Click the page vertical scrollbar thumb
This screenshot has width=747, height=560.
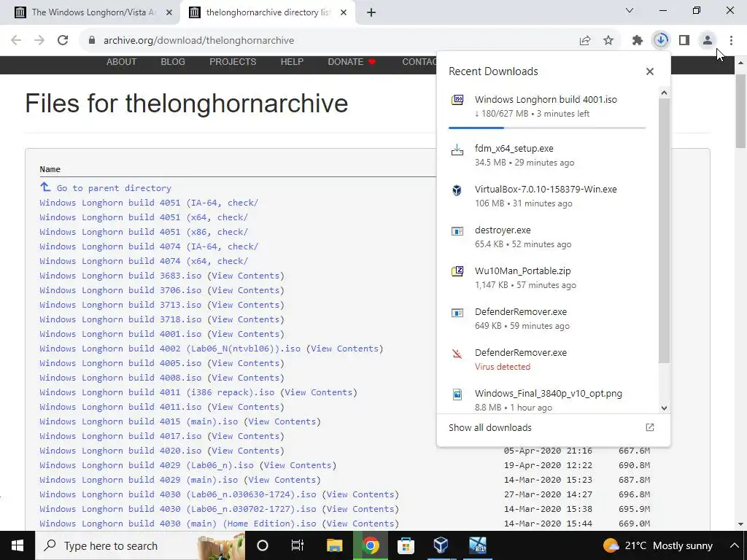point(740,111)
